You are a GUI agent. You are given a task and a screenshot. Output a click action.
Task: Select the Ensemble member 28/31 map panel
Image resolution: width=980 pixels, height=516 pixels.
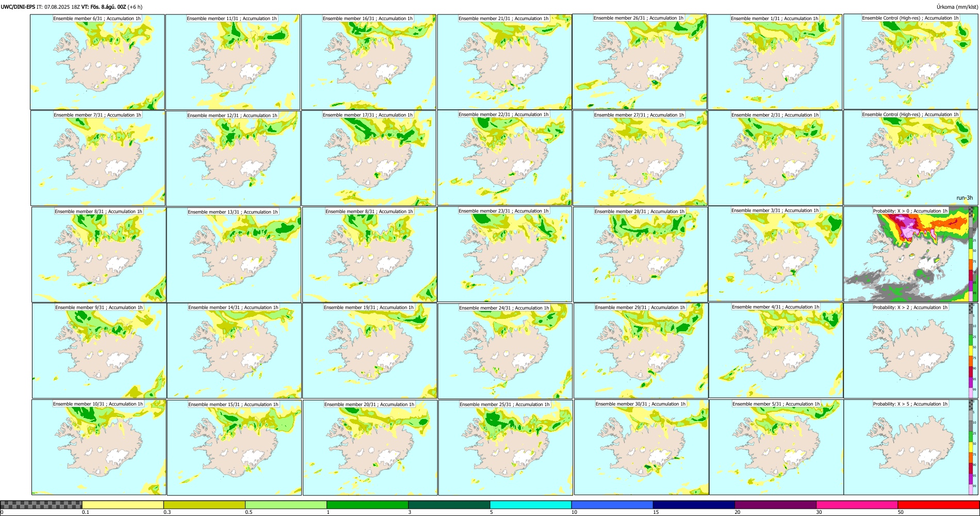(x=640, y=254)
